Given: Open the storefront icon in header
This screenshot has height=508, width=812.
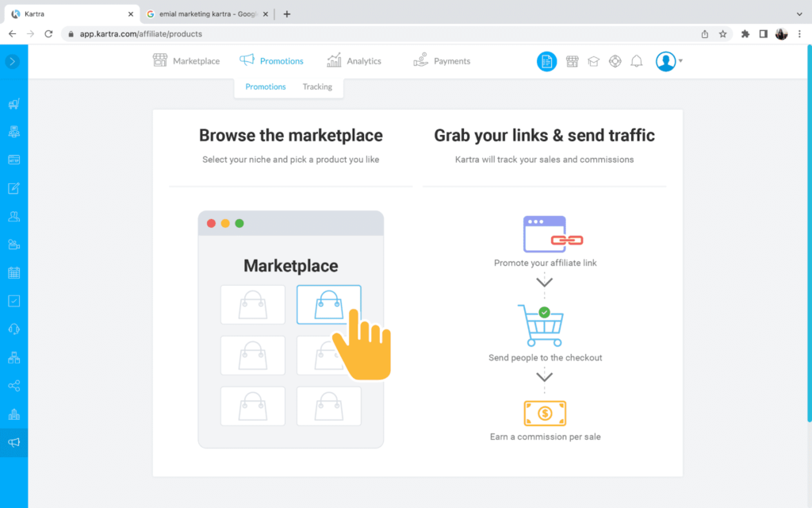Looking at the screenshot, I should [x=573, y=61].
